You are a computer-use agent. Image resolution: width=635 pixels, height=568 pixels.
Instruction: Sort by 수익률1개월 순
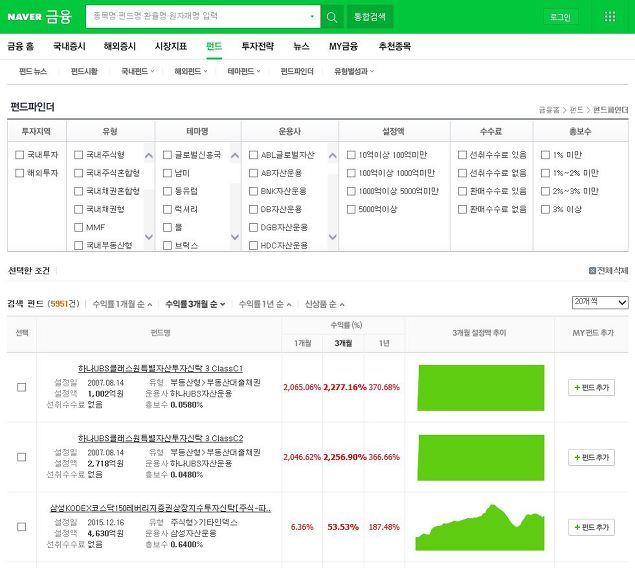(x=122, y=304)
